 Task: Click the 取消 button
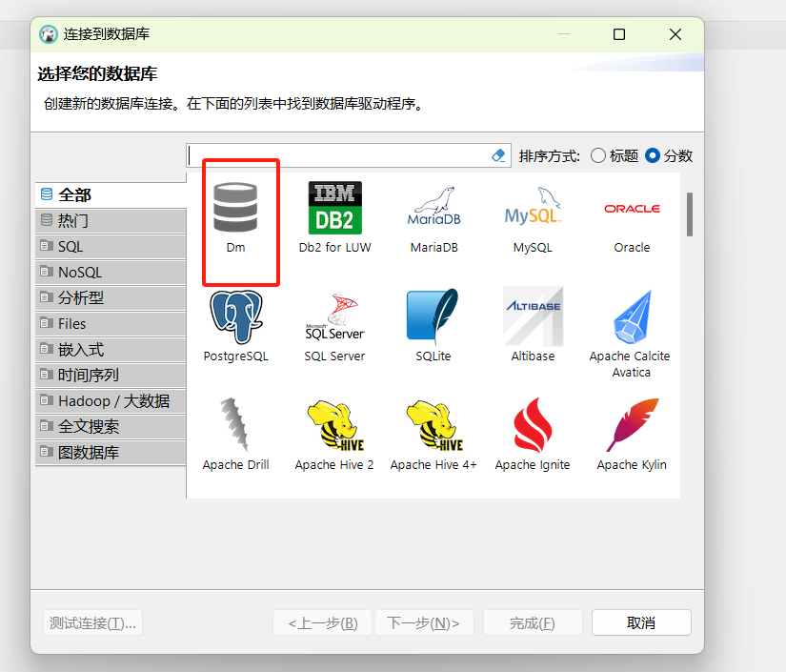(x=641, y=622)
